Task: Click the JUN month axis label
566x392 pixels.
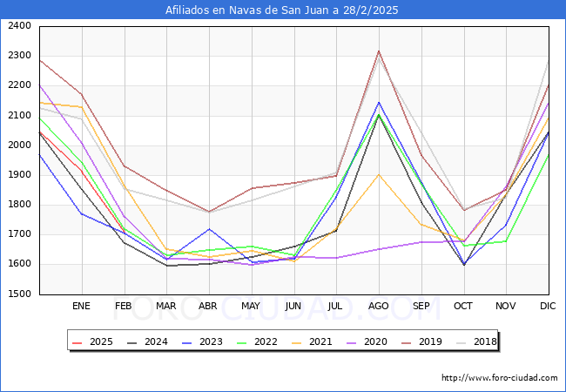Action: (293, 306)
